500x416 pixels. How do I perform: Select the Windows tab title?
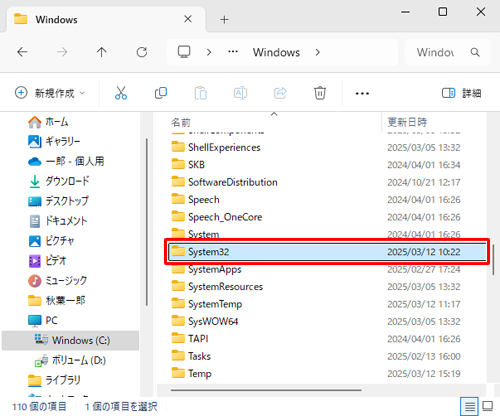[x=56, y=20]
